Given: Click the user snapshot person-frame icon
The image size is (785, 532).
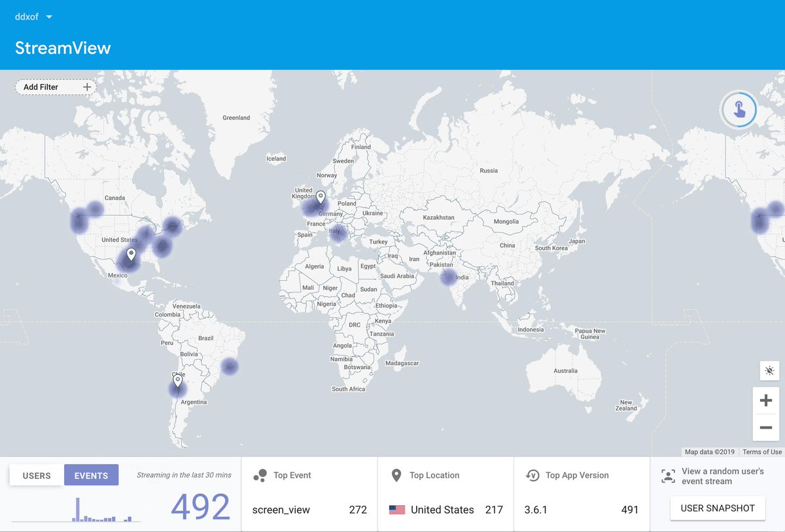Looking at the screenshot, I should point(668,476).
